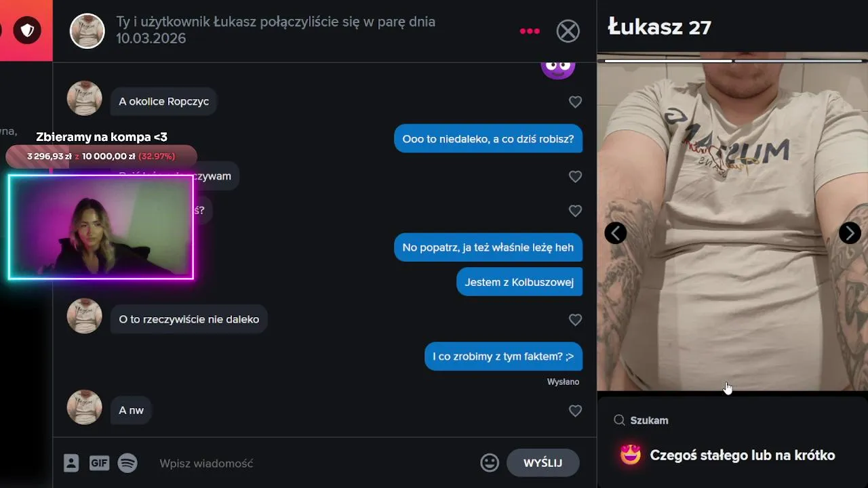Viewport: 868px width, 488px height.
Task: Click the "Zbieramy na kompa" donation progress bar
Action: coord(101,156)
